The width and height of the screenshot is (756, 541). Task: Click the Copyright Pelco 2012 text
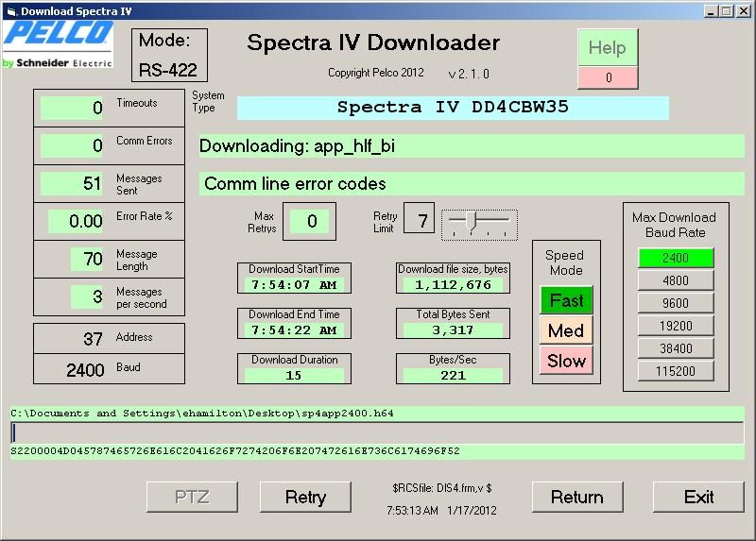coord(375,73)
